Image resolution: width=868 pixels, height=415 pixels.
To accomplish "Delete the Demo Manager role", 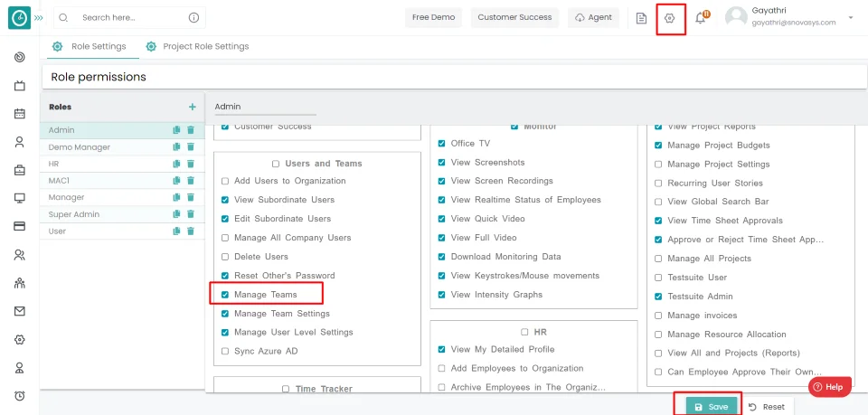I will tap(191, 146).
